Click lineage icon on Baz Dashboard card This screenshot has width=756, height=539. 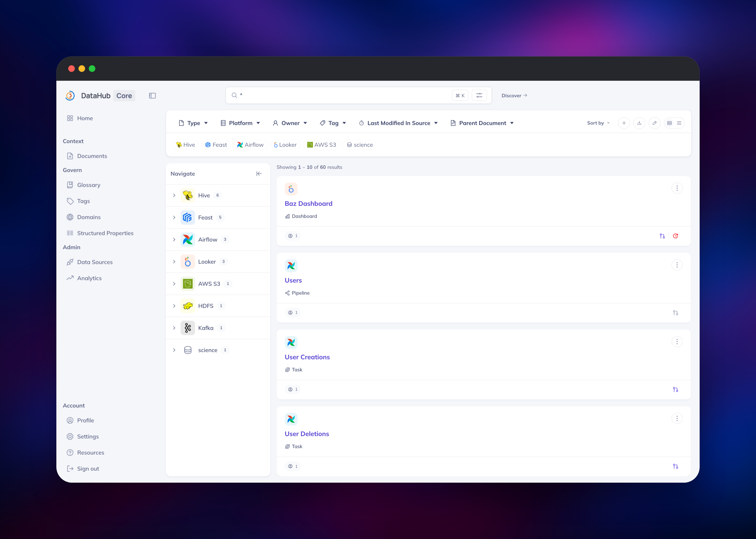(662, 236)
